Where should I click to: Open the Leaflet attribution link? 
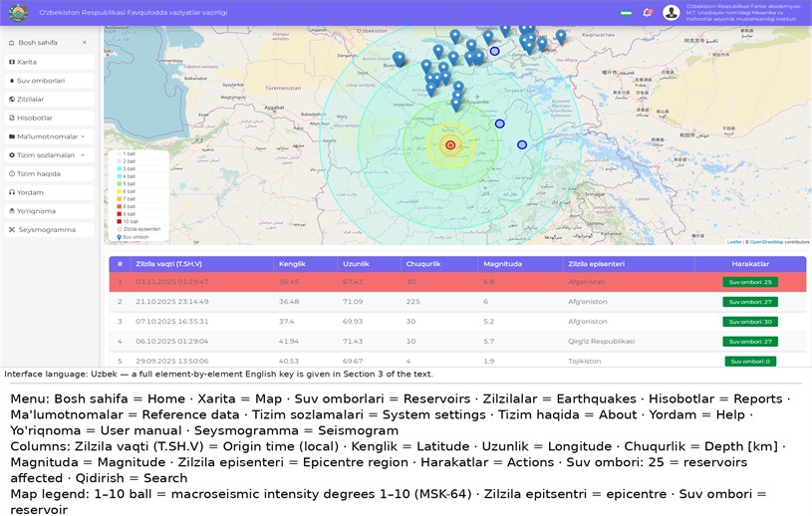734,242
